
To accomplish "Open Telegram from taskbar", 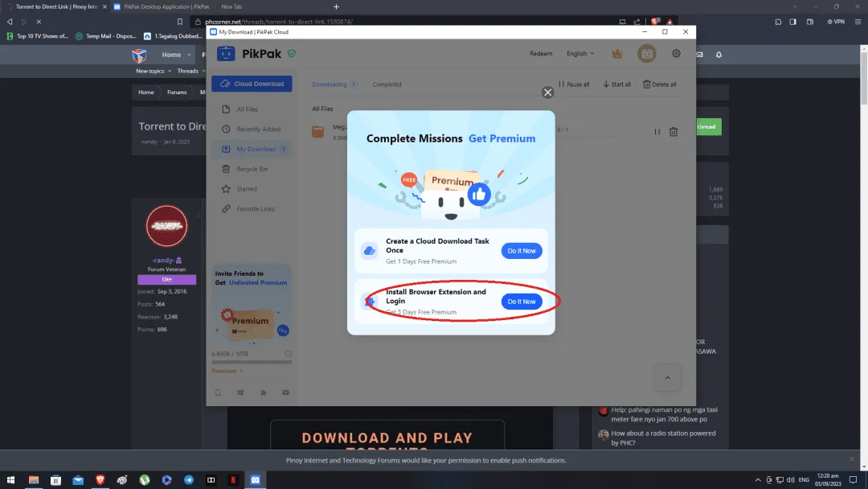I will pyautogui.click(x=189, y=479).
